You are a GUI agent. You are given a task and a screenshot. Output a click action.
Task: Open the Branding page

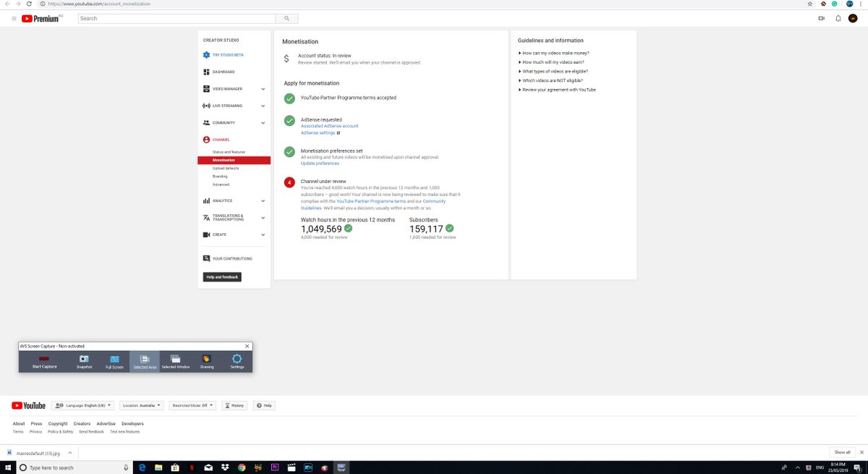(x=220, y=176)
